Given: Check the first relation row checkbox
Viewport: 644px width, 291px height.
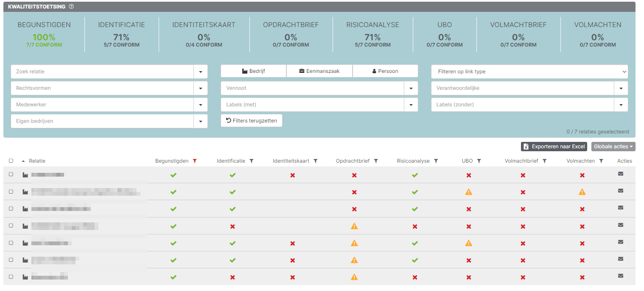Looking at the screenshot, I should pos(11,175).
